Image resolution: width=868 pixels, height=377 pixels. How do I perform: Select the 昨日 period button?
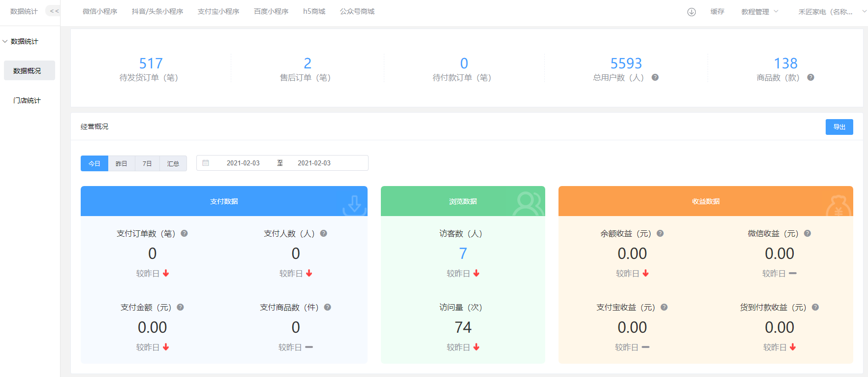click(x=122, y=163)
